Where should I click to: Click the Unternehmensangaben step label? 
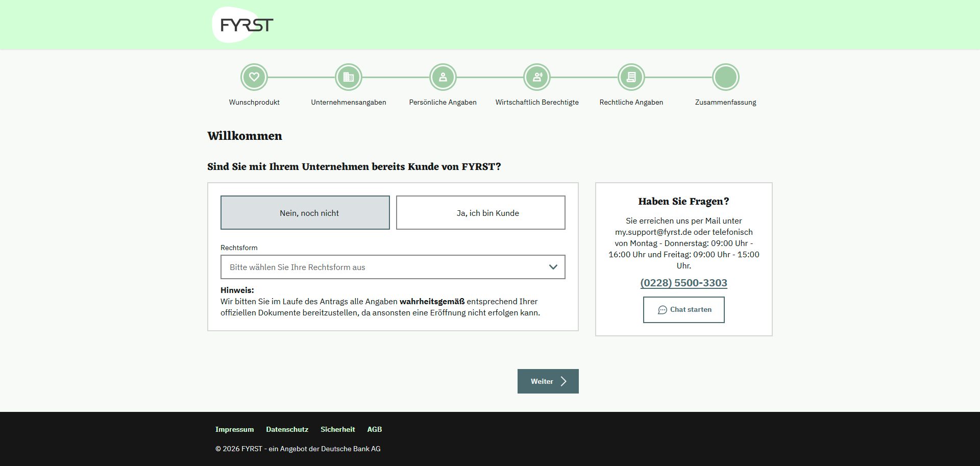pos(349,102)
